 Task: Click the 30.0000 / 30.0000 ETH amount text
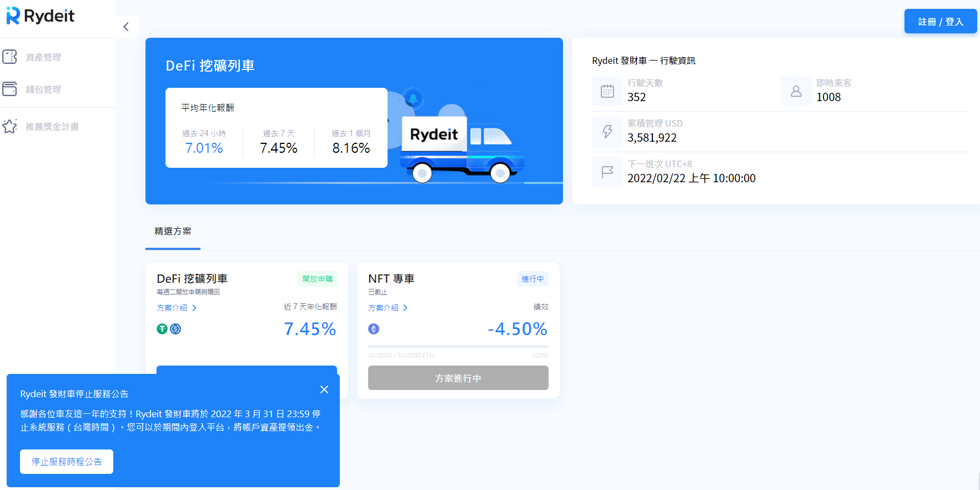pyautogui.click(x=401, y=356)
